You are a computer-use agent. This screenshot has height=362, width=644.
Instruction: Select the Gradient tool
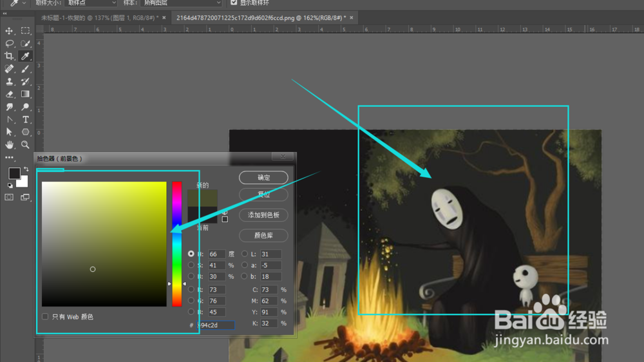click(x=25, y=94)
